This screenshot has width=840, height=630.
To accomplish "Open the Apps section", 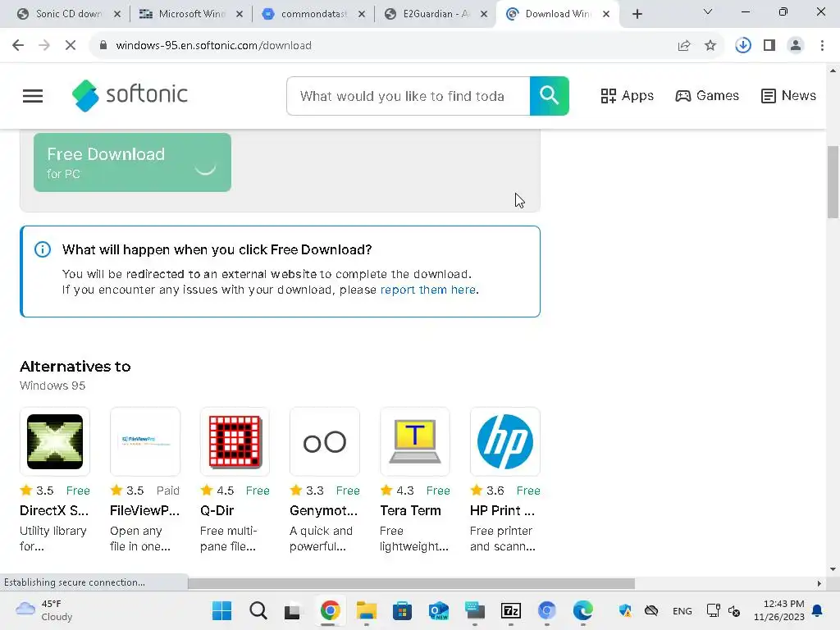I will point(627,96).
